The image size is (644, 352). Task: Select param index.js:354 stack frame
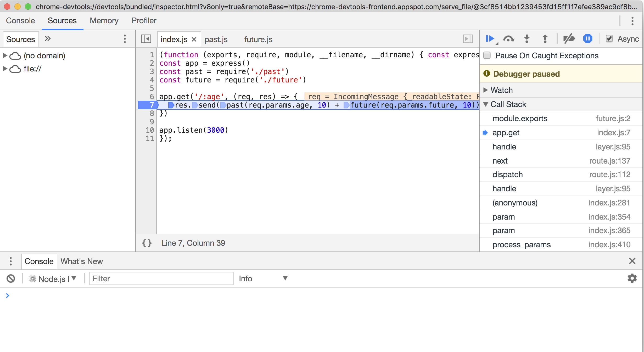(x=561, y=217)
